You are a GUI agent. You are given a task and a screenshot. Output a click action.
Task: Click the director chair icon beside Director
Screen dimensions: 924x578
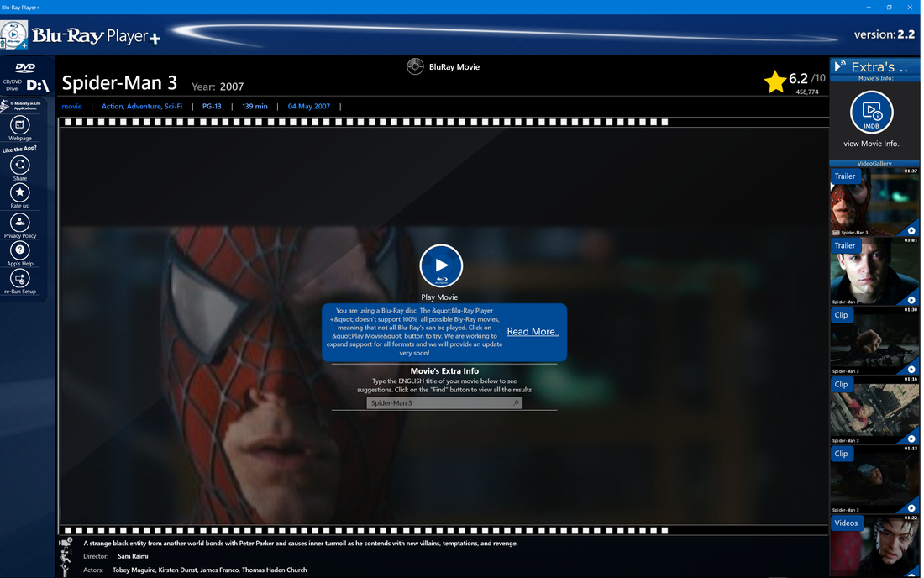tap(66, 556)
